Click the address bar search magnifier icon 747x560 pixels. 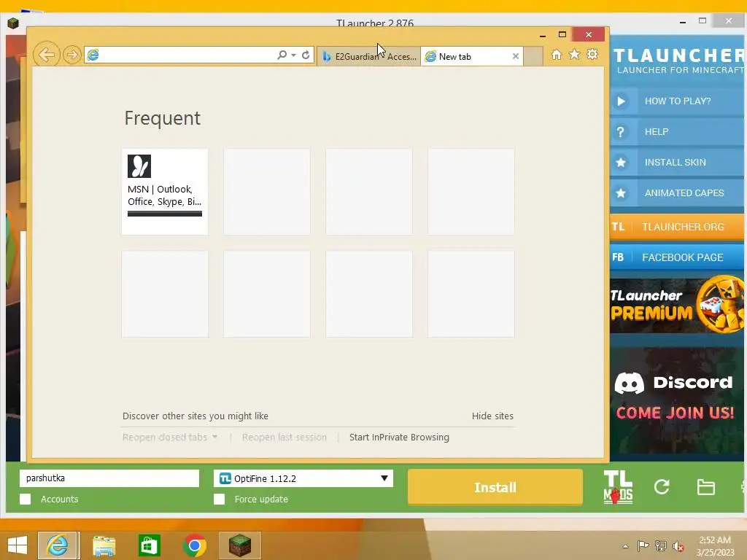click(x=282, y=55)
